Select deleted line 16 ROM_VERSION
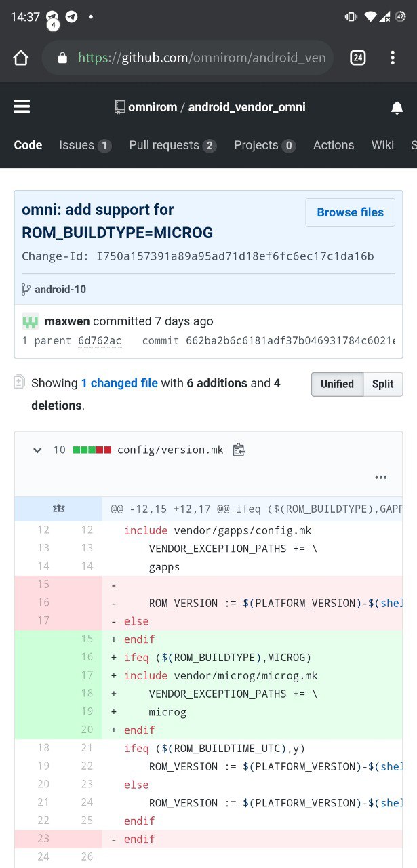417x868 pixels. click(208, 603)
